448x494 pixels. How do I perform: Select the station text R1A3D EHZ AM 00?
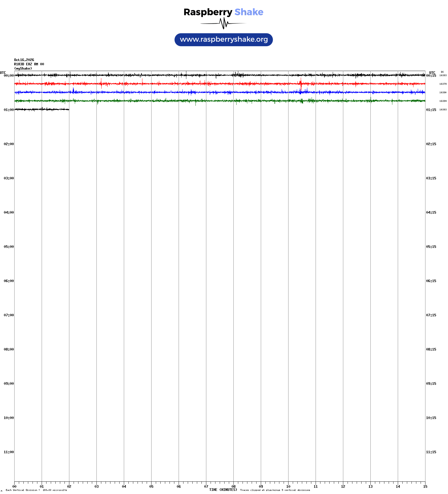click(x=29, y=64)
